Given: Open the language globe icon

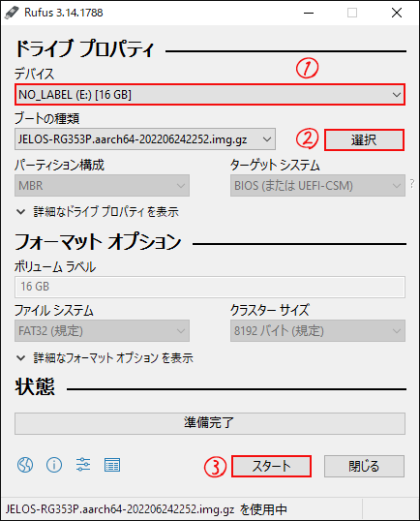Looking at the screenshot, I should pyautogui.click(x=25, y=465).
